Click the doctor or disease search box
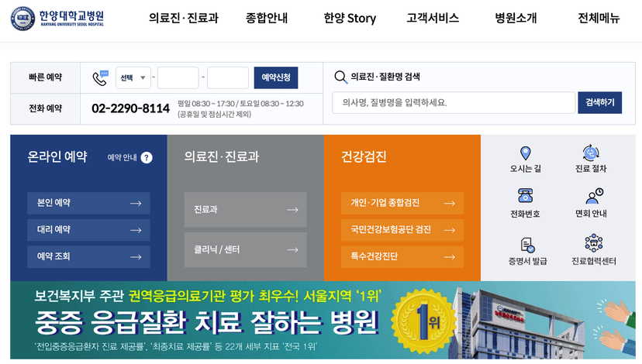Viewport: 642px width, 364px height. tap(454, 103)
